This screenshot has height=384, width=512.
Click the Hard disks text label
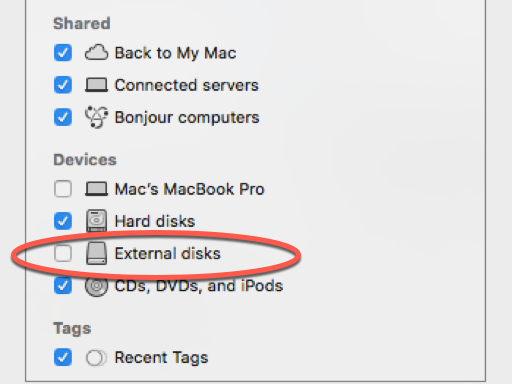pos(155,221)
